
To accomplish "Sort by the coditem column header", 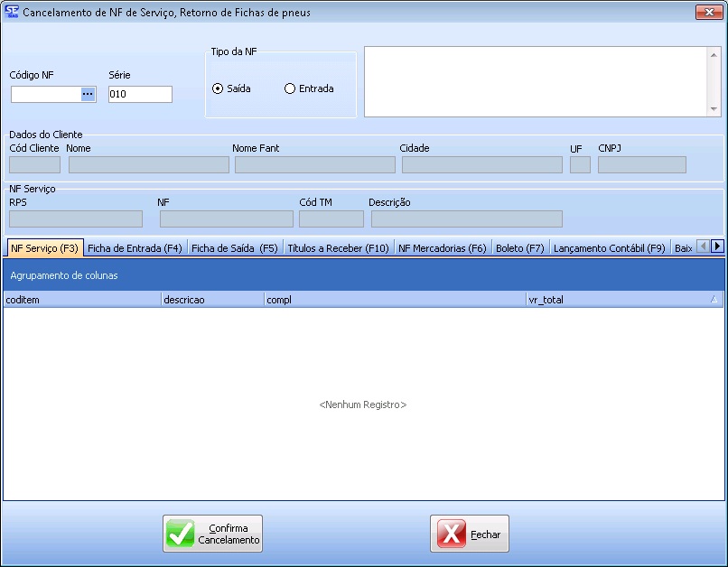I will 81,300.
